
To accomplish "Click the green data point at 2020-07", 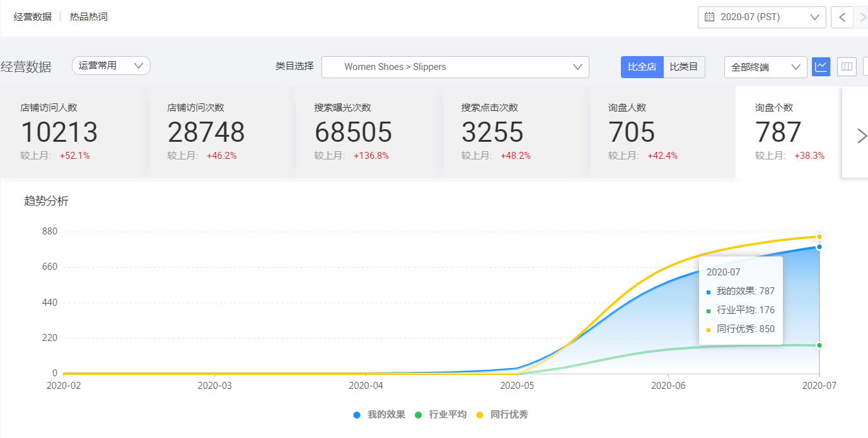I will tap(819, 345).
